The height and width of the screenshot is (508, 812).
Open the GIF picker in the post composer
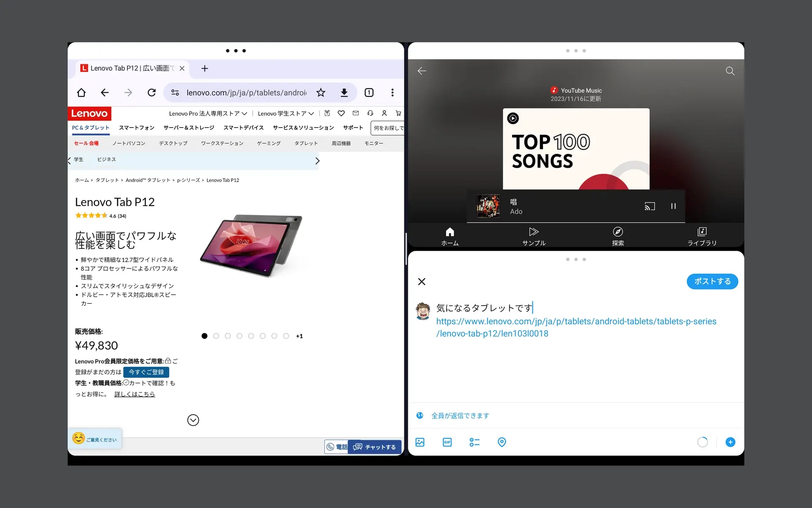[x=447, y=442]
